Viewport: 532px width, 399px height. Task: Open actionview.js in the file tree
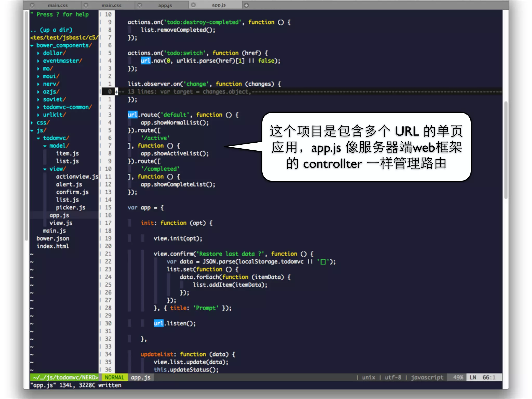coord(77,177)
